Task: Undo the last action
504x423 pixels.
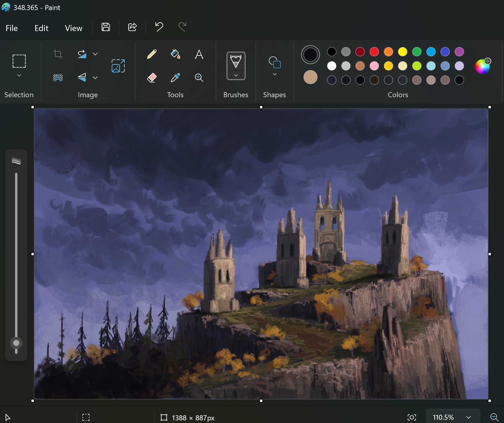Action: tap(159, 27)
